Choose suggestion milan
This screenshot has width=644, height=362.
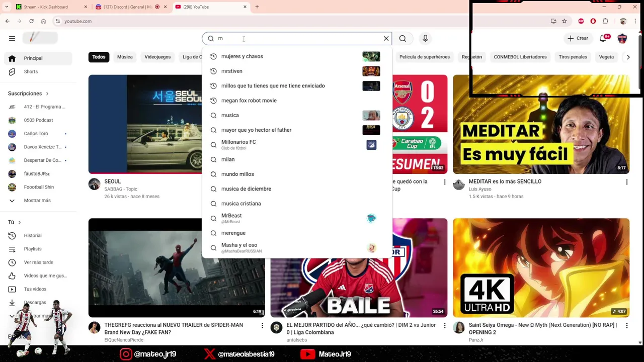[x=297, y=159]
